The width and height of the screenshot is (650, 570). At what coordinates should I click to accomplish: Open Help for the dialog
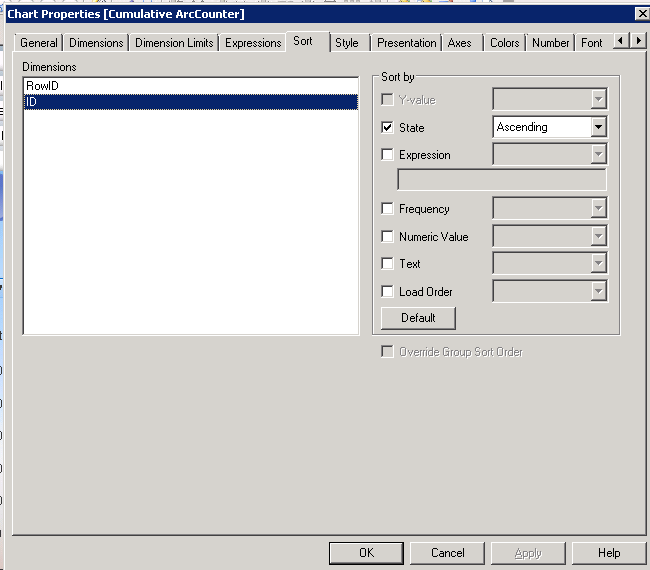point(609,553)
